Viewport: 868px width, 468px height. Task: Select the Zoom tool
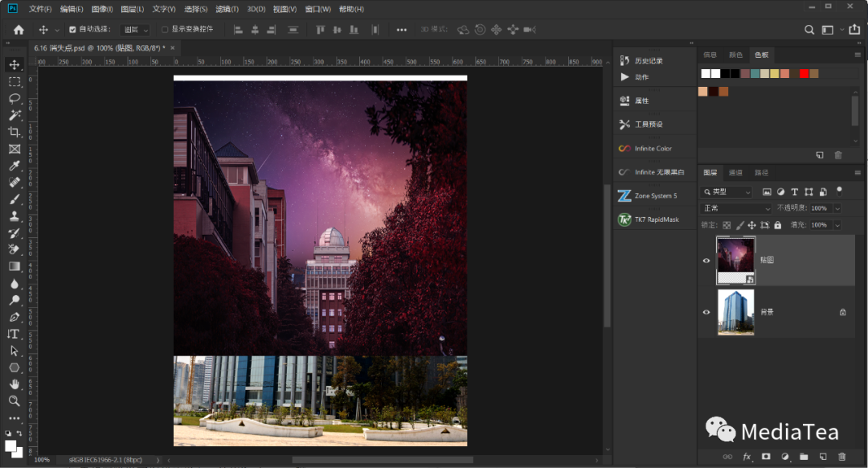(x=14, y=401)
